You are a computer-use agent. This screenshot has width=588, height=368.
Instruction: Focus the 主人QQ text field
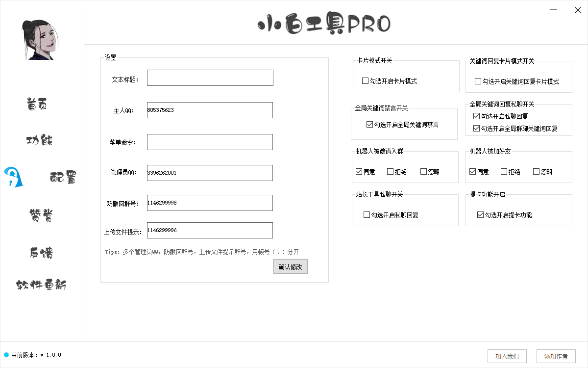[210, 110]
